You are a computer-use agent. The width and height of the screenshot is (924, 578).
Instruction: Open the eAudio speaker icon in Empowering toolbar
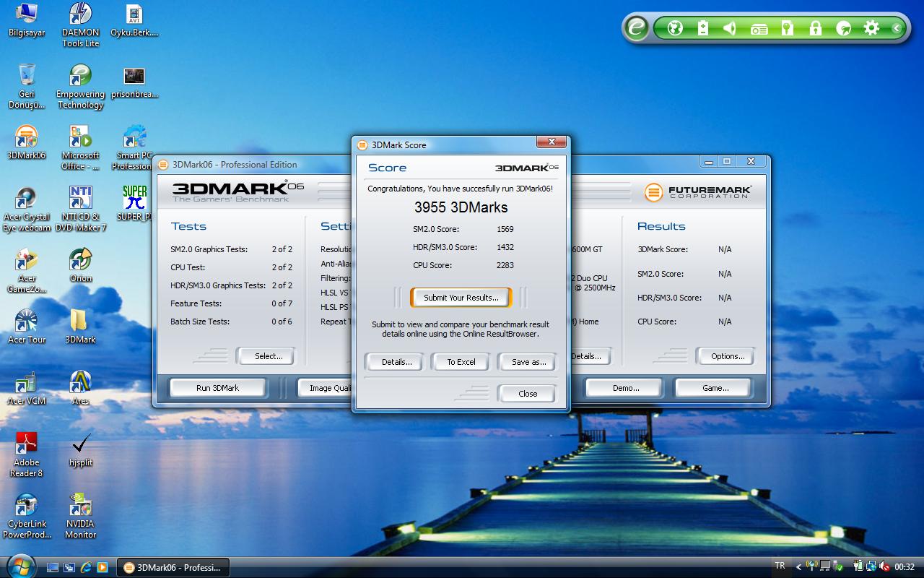pos(730,28)
